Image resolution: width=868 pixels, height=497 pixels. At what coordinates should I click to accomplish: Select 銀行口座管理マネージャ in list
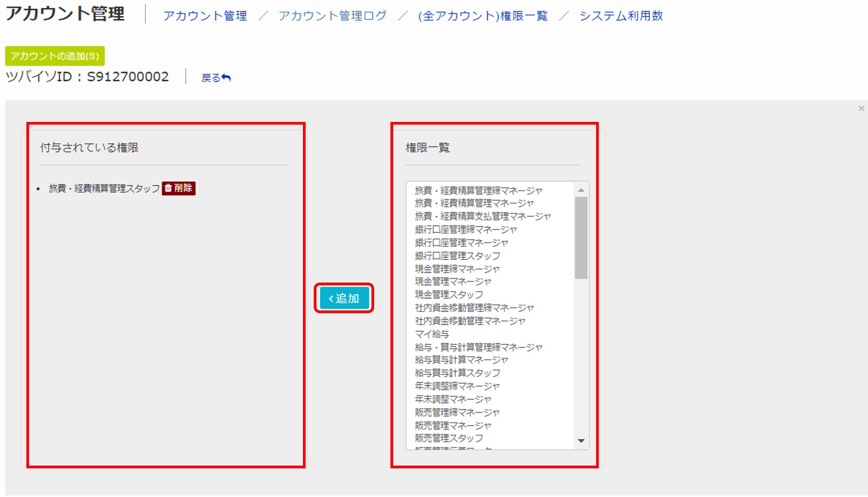click(462, 243)
